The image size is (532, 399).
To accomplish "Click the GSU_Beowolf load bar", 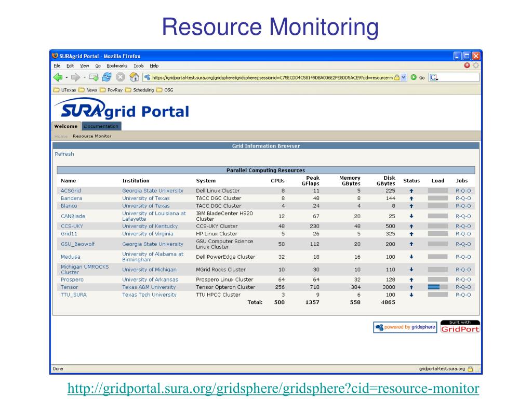I will click(x=437, y=244).
